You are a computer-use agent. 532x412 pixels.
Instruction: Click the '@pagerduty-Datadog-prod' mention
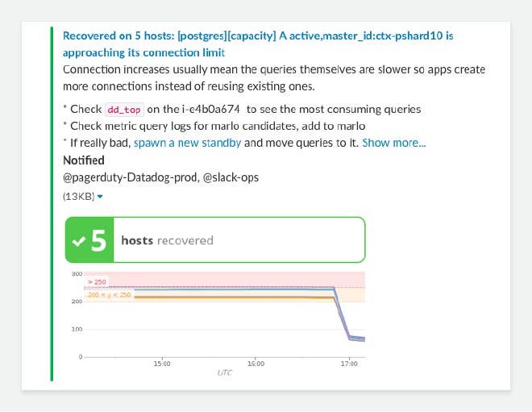tap(131, 177)
